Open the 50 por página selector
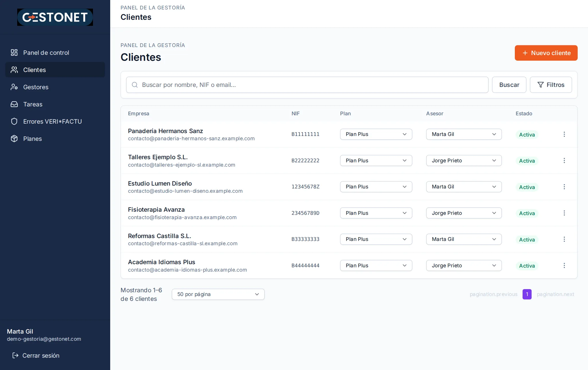 click(218, 294)
